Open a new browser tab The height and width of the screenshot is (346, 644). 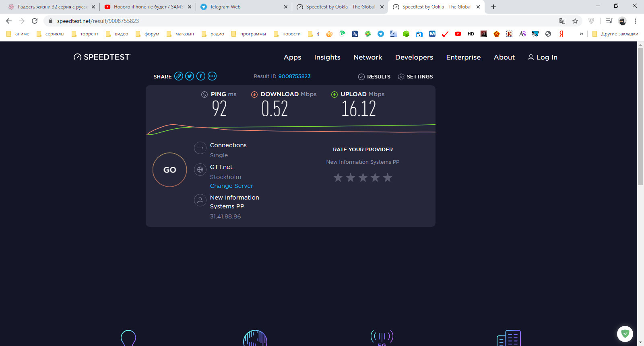coord(493,7)
